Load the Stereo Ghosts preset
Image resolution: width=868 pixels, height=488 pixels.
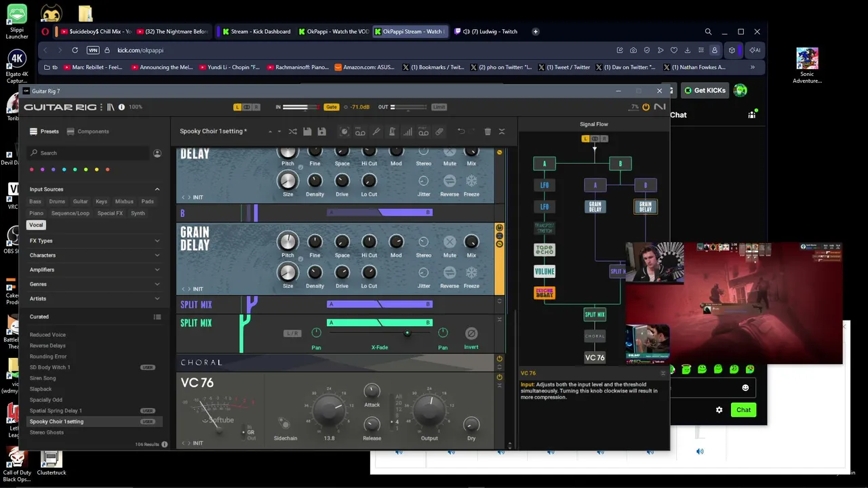click(47, 432)
